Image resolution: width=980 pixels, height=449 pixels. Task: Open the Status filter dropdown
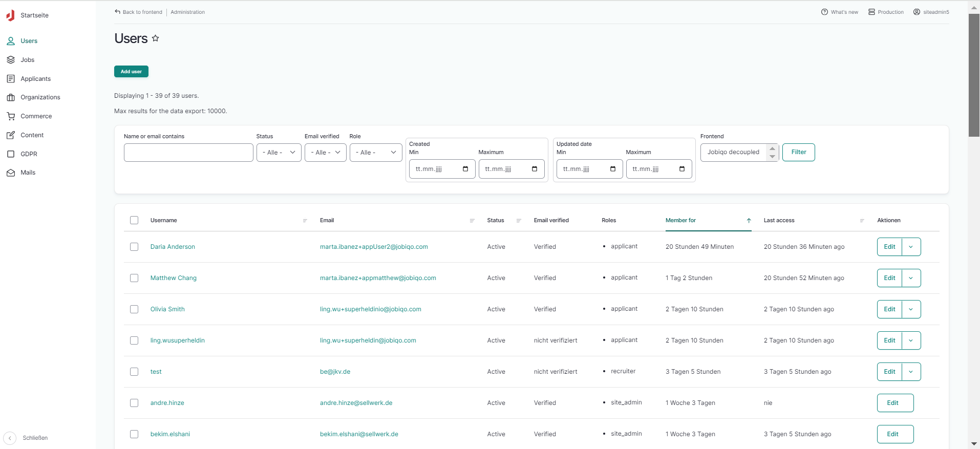[279, 153]
